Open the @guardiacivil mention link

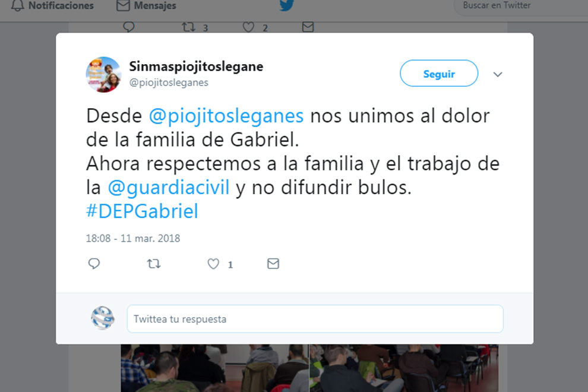click(x=168, y=187)
